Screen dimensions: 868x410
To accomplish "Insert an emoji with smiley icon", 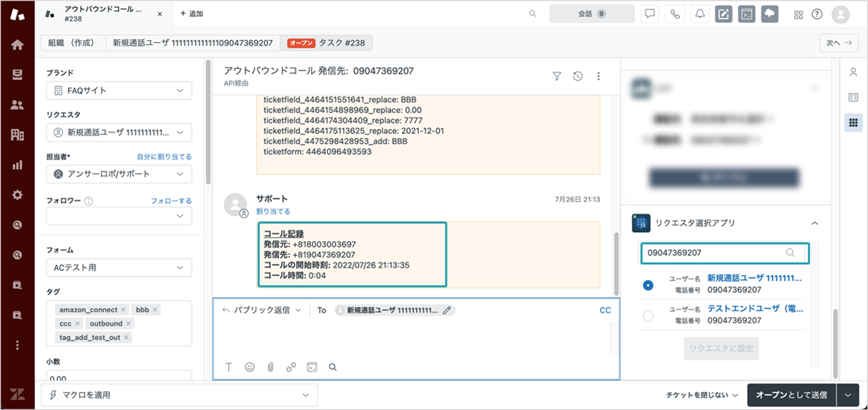I will click(250, 367).
